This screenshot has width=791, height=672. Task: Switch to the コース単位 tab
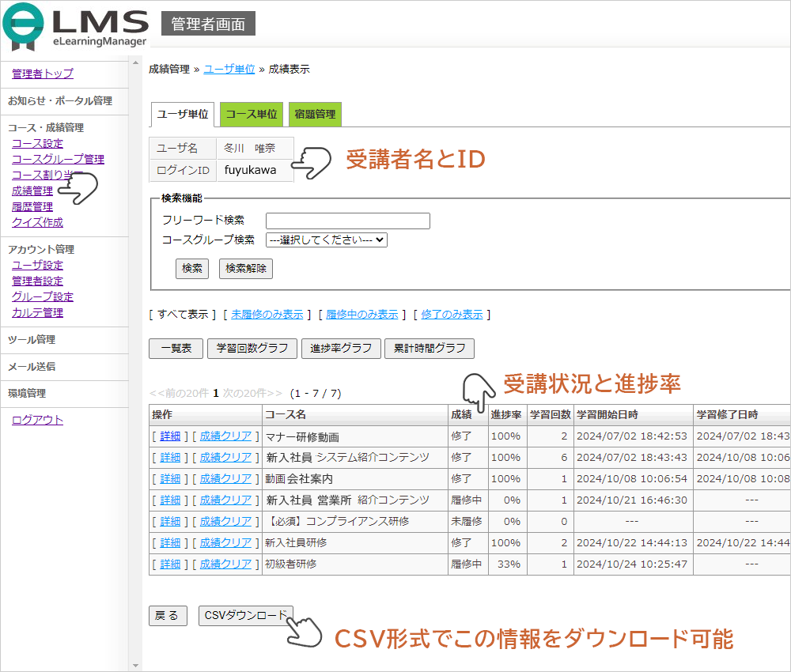point(252,115)
